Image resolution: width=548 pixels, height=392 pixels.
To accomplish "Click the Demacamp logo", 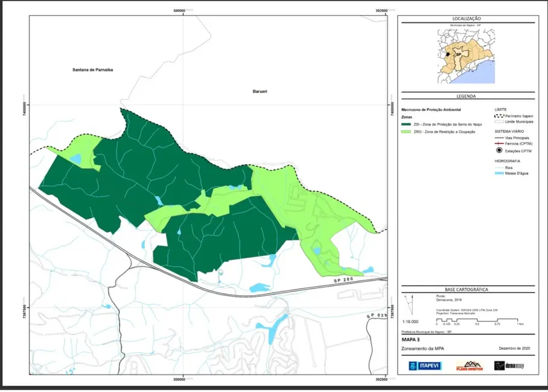I will pyautogui.click(x=509, y=366).
